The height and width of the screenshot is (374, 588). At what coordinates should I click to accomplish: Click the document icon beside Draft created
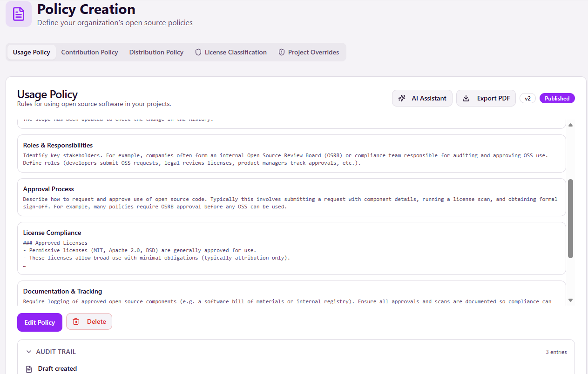tap(29, 369)
